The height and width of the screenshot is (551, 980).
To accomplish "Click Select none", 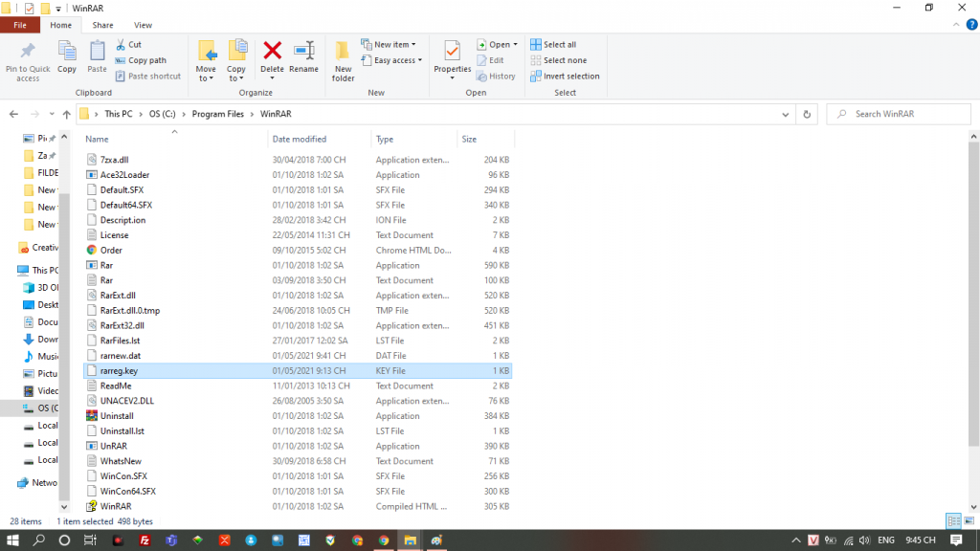I will [558, 60].
